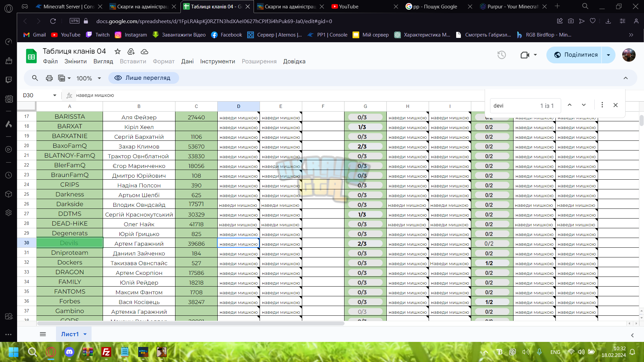Click cell Devils in column A
644x362 pixels.
[x=69, y=243]
